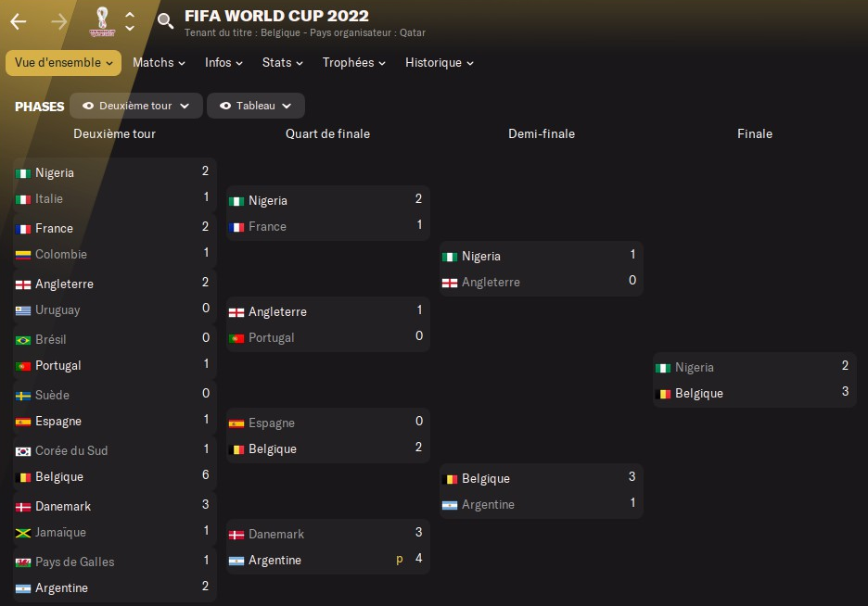This screenshot has height=606, width=868.
Task: Open the Historique menu
Action: [x=440, y=63]
